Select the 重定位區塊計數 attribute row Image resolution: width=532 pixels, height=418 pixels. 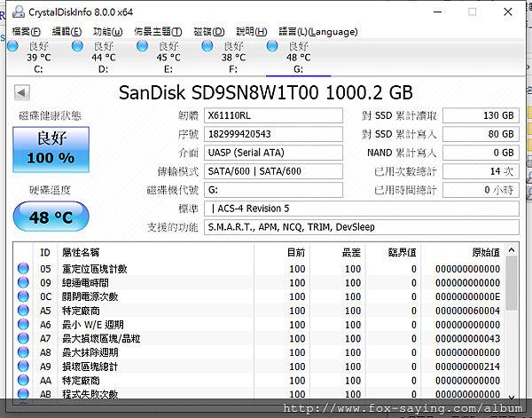coord(259,269)
